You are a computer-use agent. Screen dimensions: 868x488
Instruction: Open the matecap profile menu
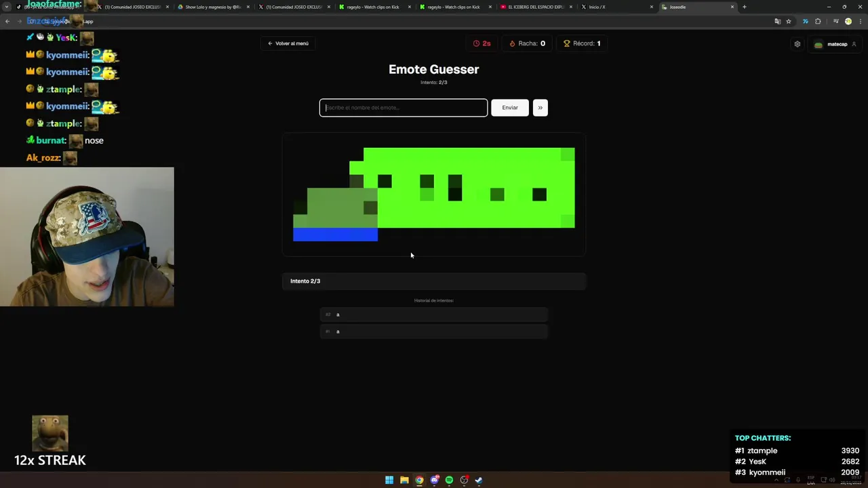(835, 44)
